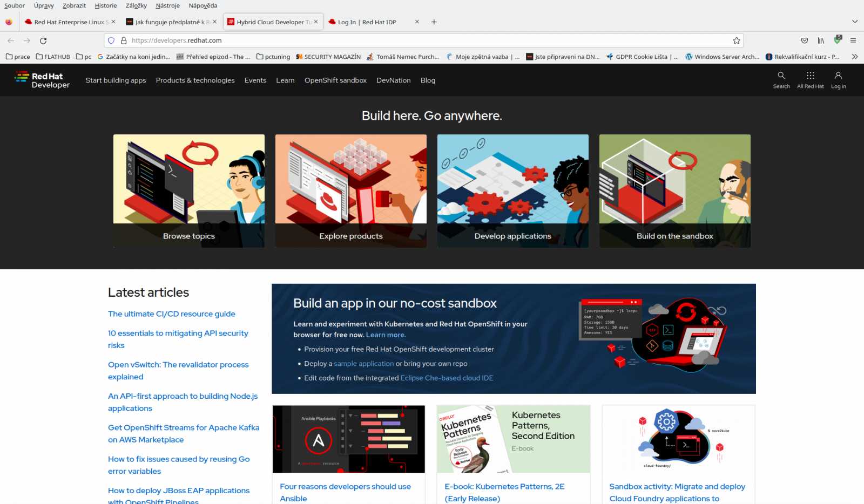This screenshot has height=504, width=864.
Task: Open a new tab with plus button
Action: pos(434,22)
